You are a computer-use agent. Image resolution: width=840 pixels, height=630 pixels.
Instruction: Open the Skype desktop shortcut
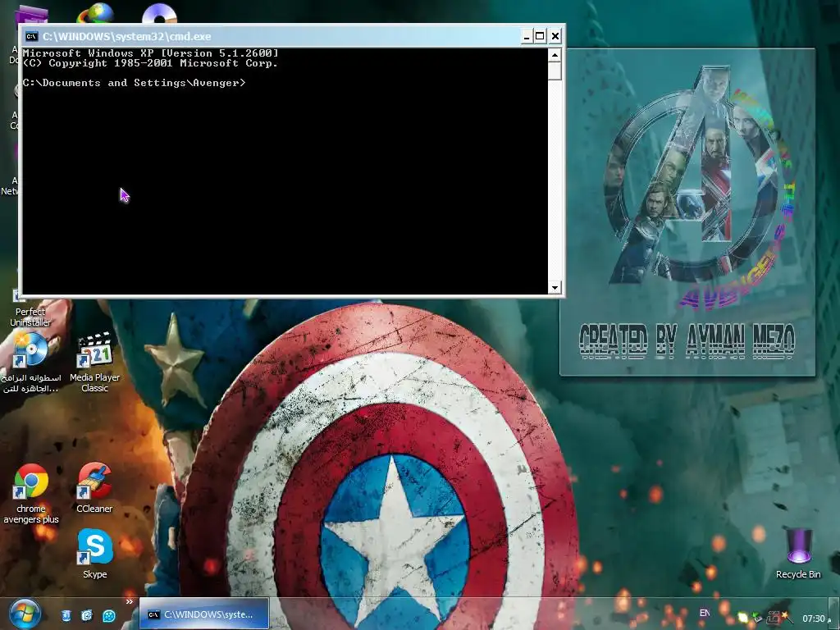[95, 554]
